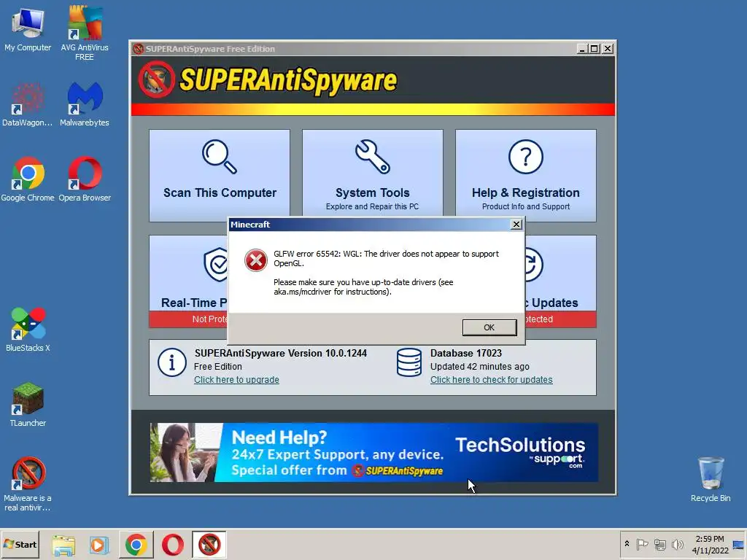747x560 pixels.
Task: Click the wrench System Tools icon
Action: click(373, 156)
